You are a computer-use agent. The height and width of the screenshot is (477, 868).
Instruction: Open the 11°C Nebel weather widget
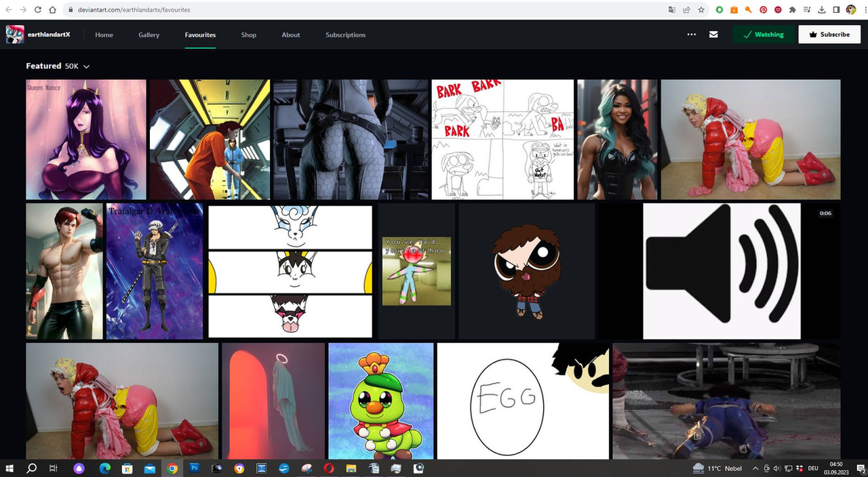click(718, 468)
